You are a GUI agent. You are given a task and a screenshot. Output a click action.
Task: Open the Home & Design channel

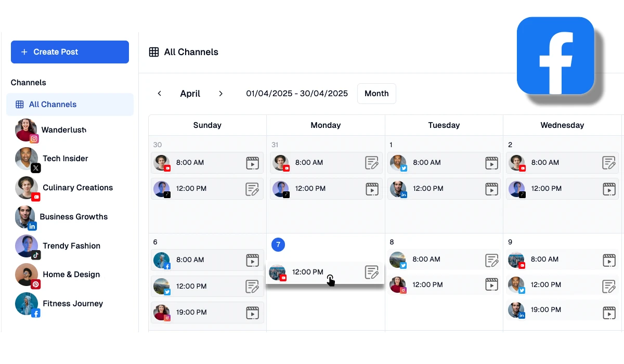(x=57, y=275)
